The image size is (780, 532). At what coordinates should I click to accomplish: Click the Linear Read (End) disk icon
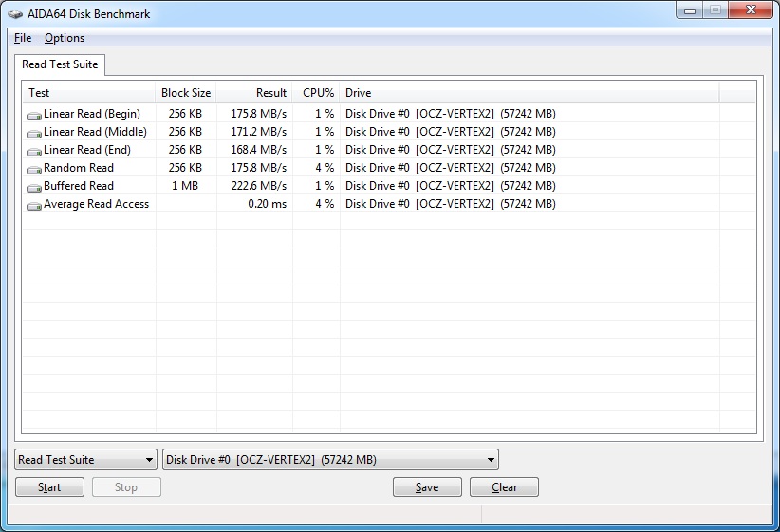(34, 151)
